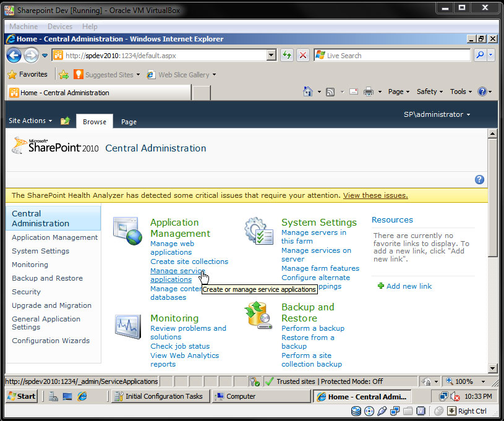Open Perform a backup link

313,328
